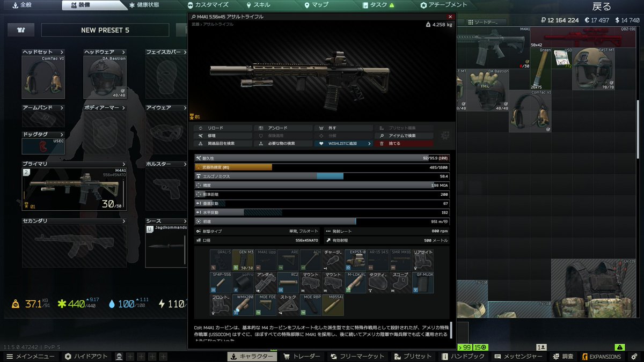Select the SMR MK16 handguard mod slot
This screenshot has width=644, height=362.
tap(400, 260)
